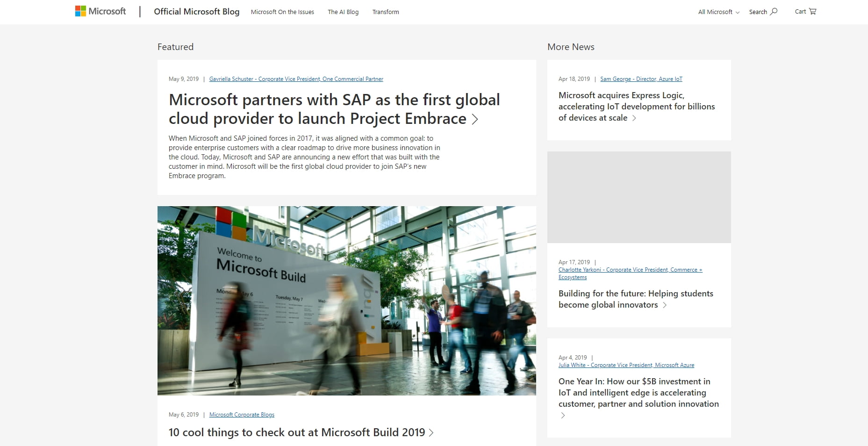Click the Apr 4, 2019 date text

[573, 358]
